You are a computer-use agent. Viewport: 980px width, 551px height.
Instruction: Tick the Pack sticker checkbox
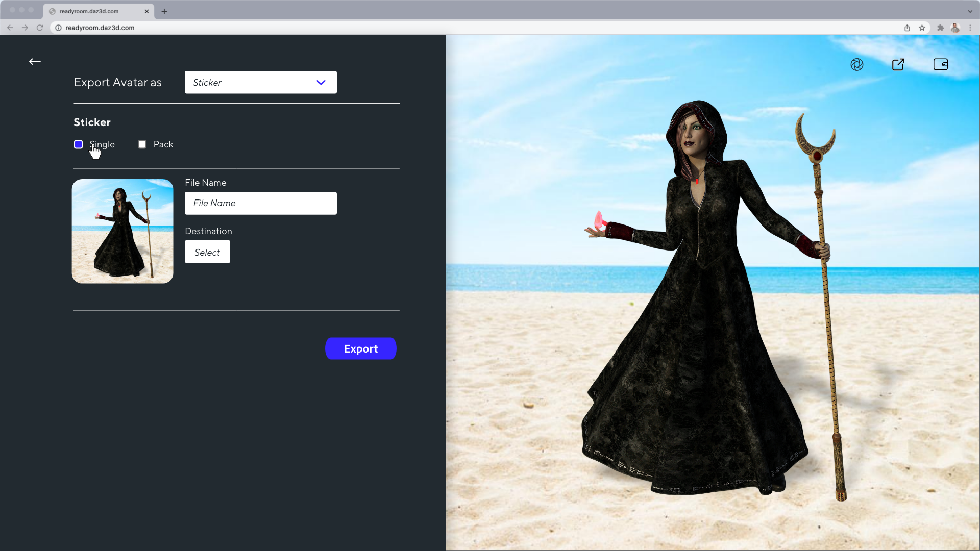[142, 144]
